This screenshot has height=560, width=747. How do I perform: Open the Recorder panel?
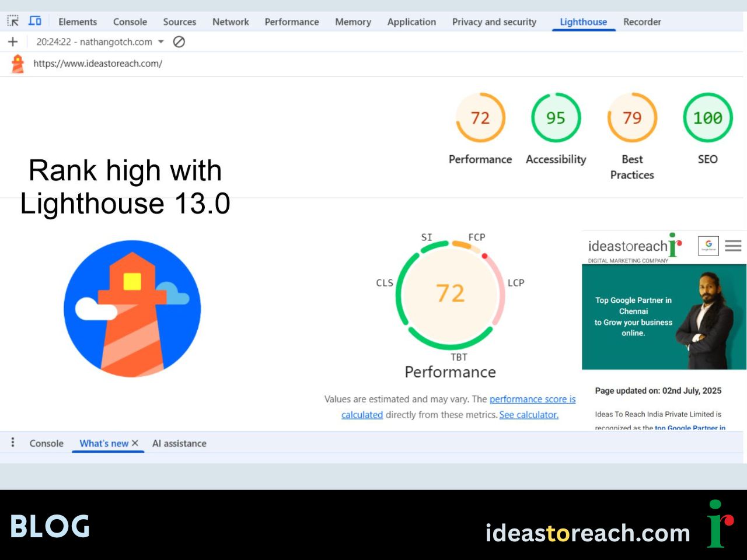642,22
